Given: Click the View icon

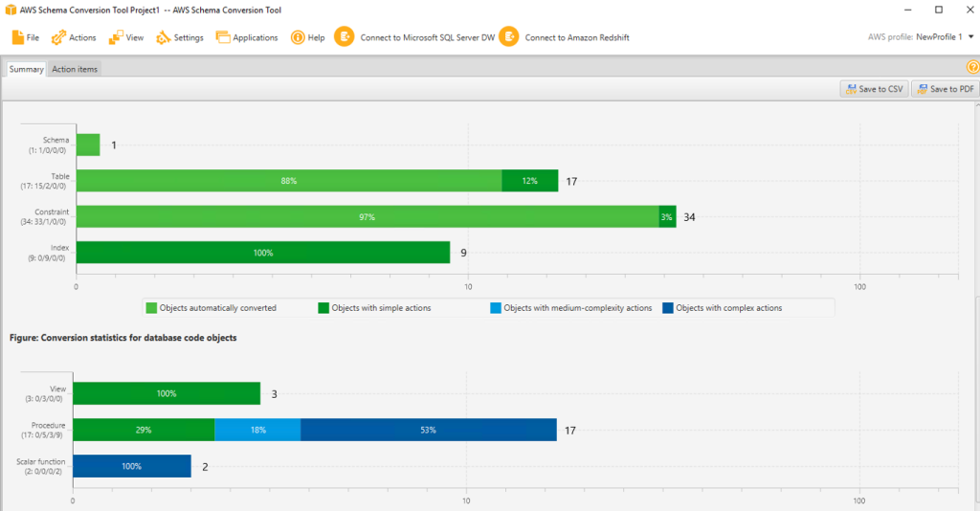Looking at the screenshot, I should click(116, 37).
